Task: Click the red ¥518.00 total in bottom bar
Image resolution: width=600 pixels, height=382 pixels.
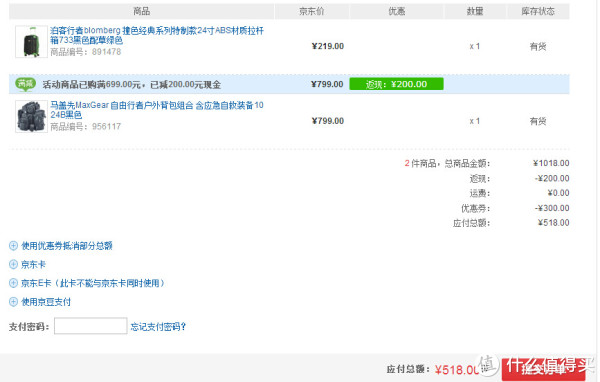Action: [x=457, y=370]
